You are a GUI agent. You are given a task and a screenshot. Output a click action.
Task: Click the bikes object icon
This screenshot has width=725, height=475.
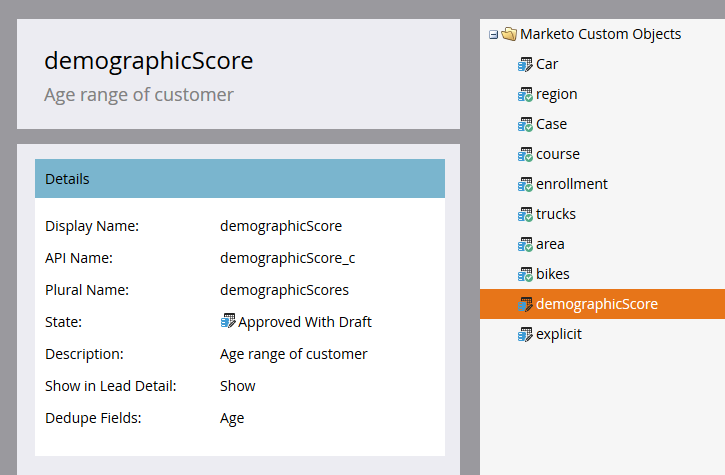coord(525,274)
